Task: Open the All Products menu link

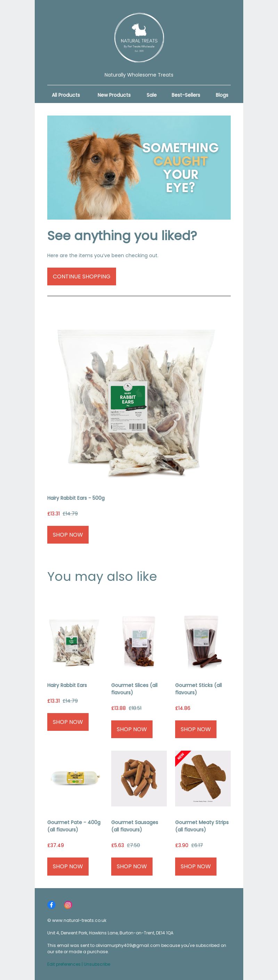Action: pos(66,95)
